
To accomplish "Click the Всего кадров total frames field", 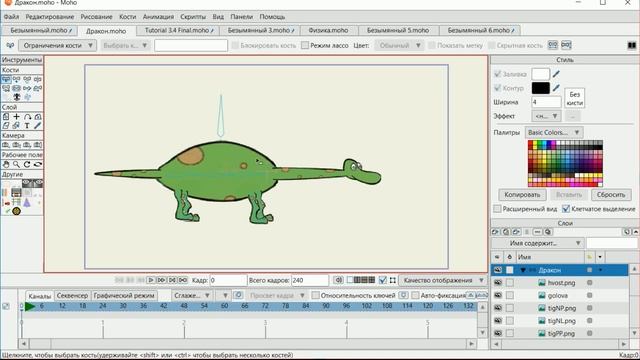I will [310, 280].
